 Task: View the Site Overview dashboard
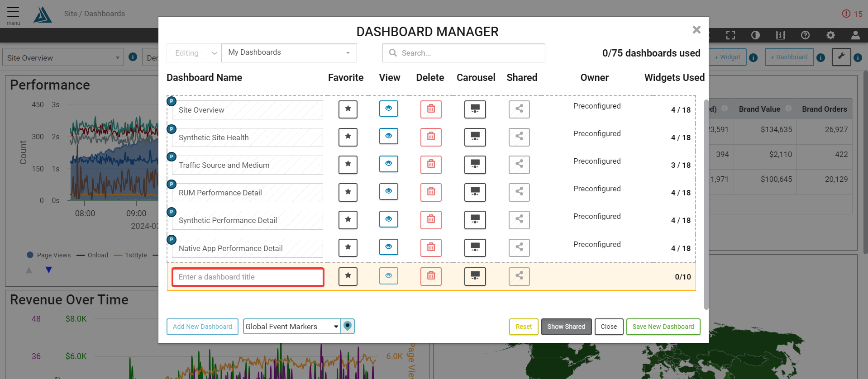(x=389, y=109)
